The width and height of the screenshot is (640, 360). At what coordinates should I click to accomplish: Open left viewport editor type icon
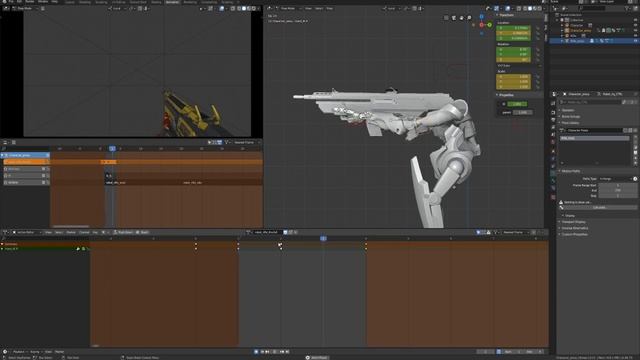pyautogui.click(x=7, y=8)
